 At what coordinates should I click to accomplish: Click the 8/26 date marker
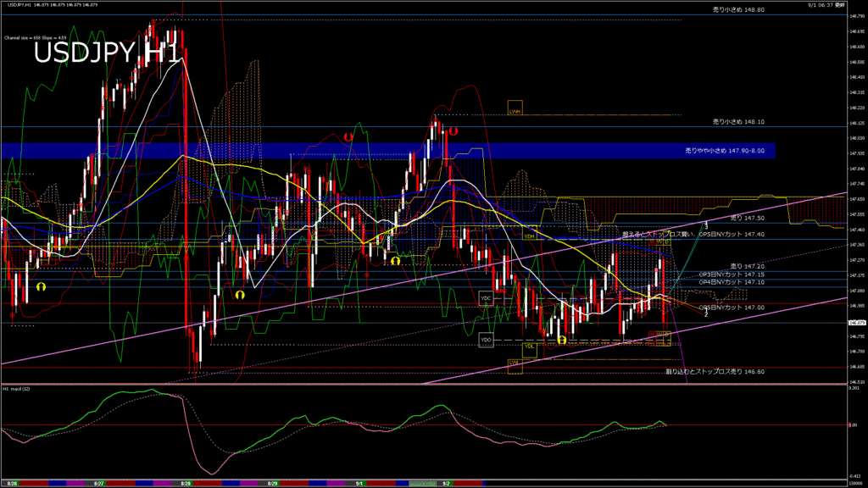(13, 484)
